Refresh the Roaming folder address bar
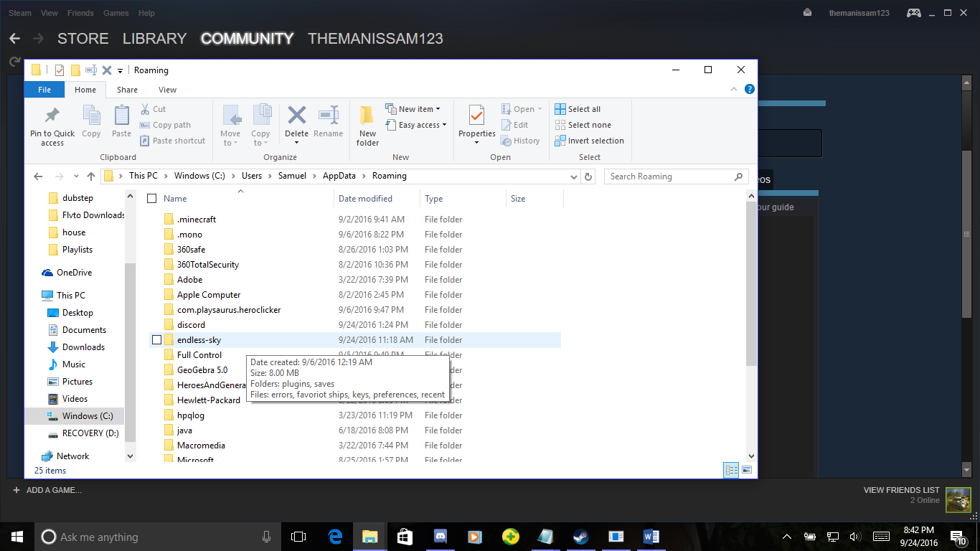 point(589,176)
